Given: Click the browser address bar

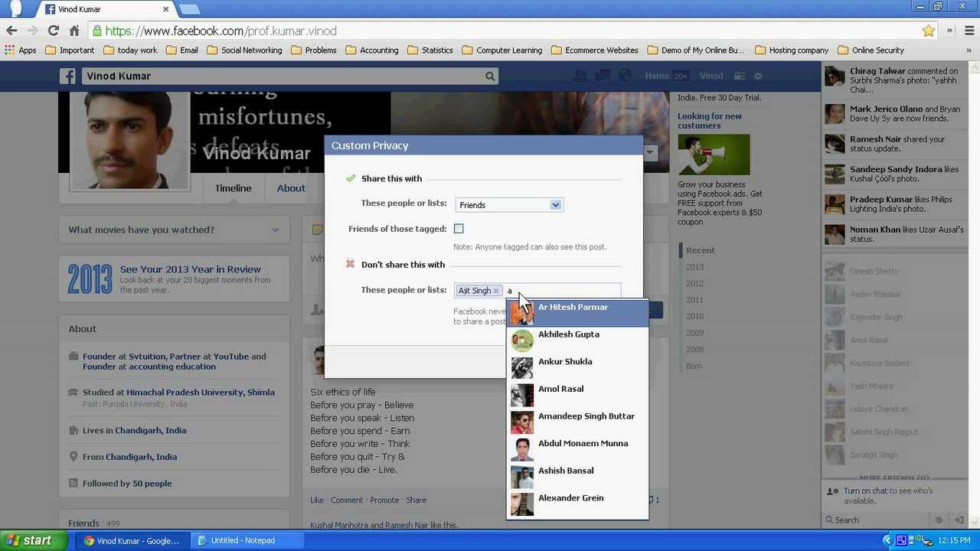Looking at the screenshot, I should click(x=505, y=31).
